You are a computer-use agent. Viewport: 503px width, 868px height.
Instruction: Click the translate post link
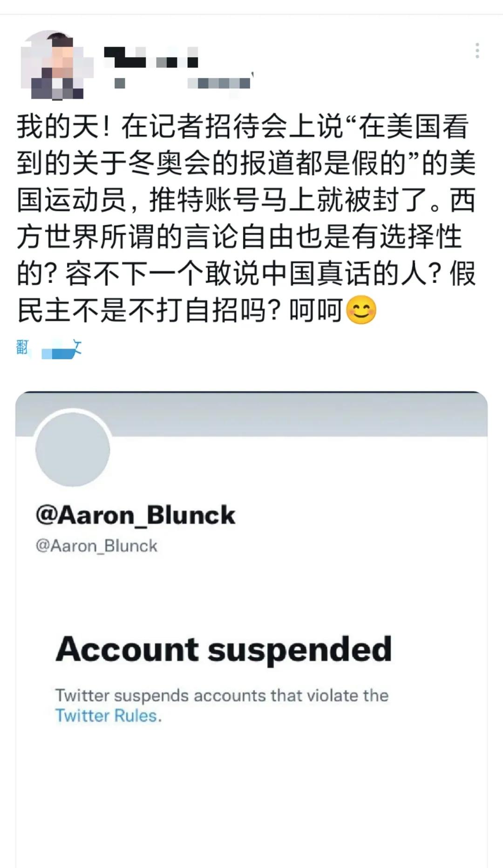(49, 349)
